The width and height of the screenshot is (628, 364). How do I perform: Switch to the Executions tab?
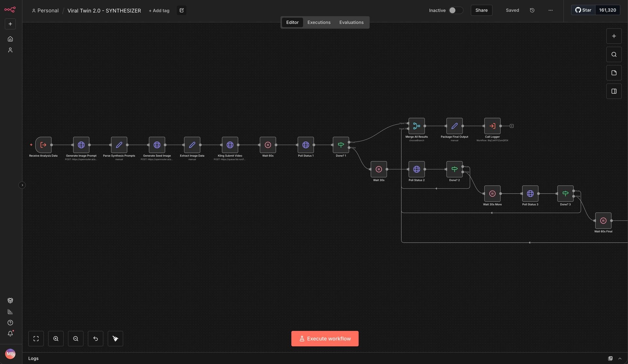[x=319, y=22]
